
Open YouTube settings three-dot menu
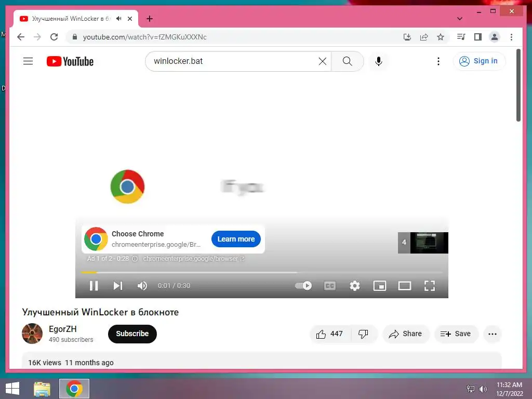(x=438, y=61)
